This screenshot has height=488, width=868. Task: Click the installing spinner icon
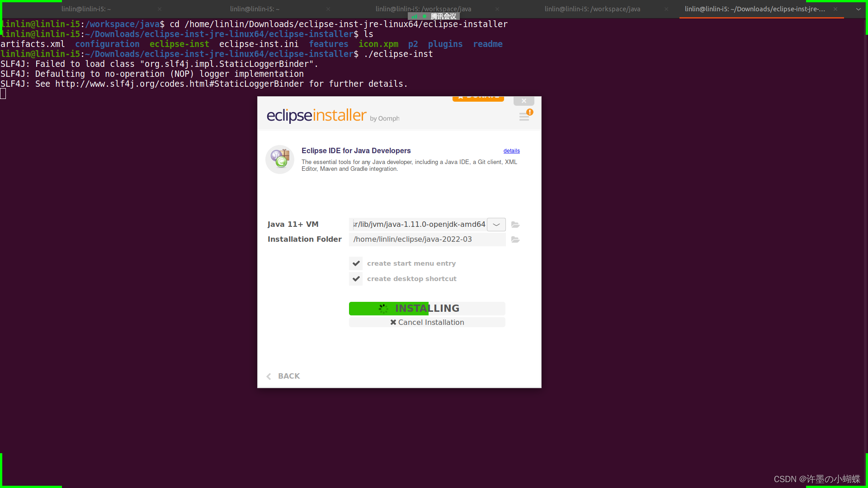[x=383, y=309]
